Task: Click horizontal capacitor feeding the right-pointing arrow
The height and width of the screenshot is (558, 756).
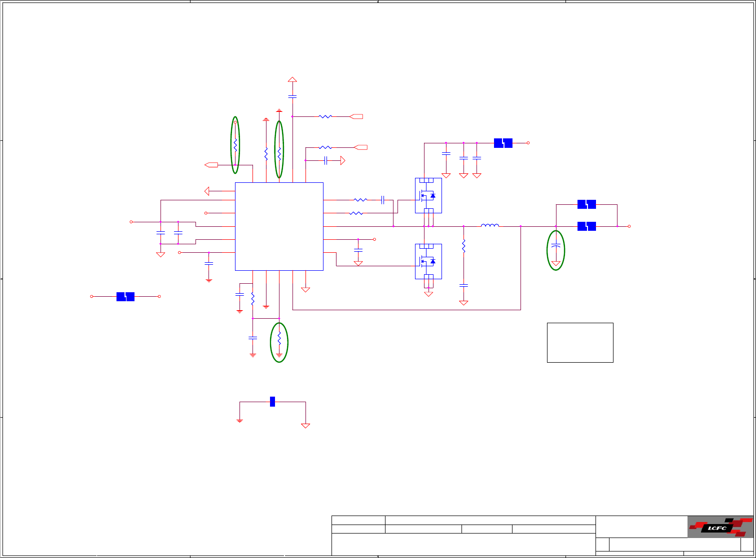Action: (x=325, y=160)
